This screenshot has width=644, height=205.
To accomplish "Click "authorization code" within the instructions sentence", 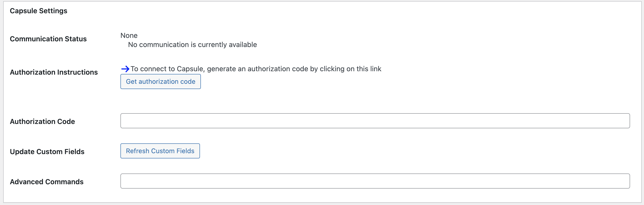I will point(277,69).
